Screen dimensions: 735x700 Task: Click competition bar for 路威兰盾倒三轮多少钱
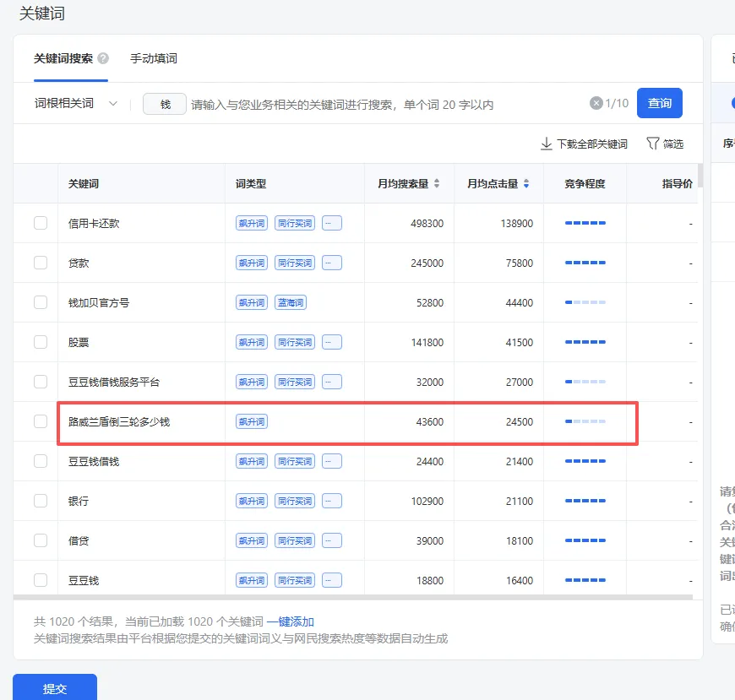pyautogui.click(x=585, y=421)
